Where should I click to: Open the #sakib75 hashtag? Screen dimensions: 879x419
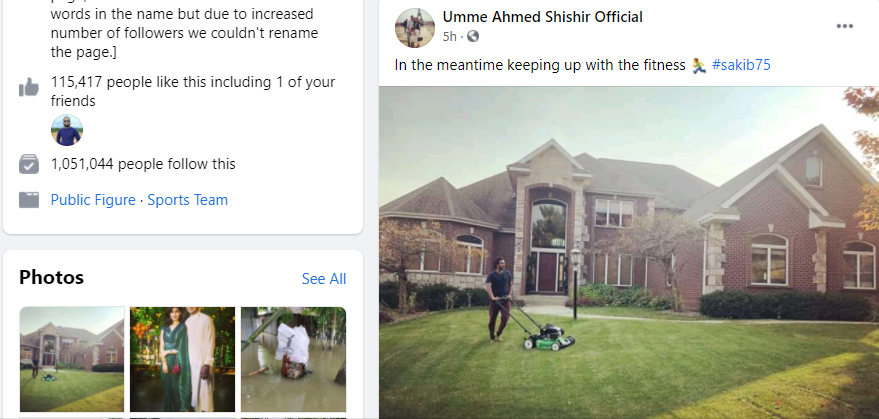[x=741, y=65]
